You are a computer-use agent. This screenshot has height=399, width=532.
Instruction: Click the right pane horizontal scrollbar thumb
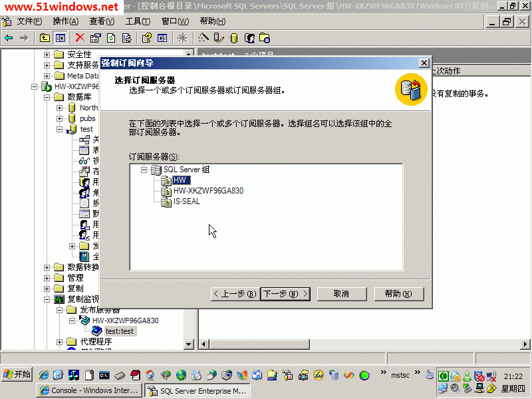click(259, 344)
